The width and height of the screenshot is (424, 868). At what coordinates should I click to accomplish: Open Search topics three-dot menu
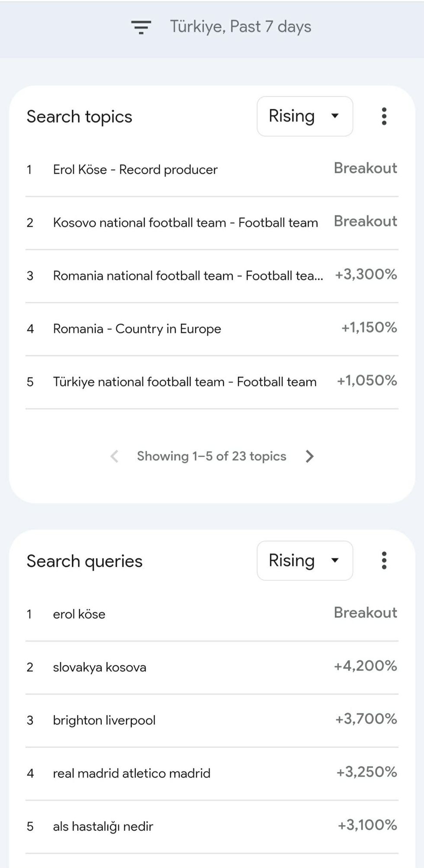tap(384, 117)
